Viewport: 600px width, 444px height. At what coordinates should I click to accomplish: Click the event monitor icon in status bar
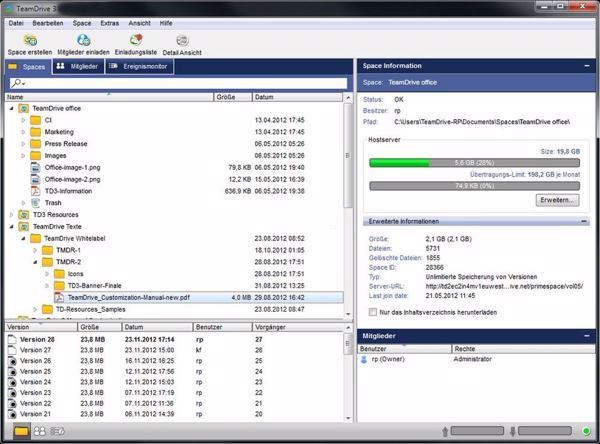point(57,431)
